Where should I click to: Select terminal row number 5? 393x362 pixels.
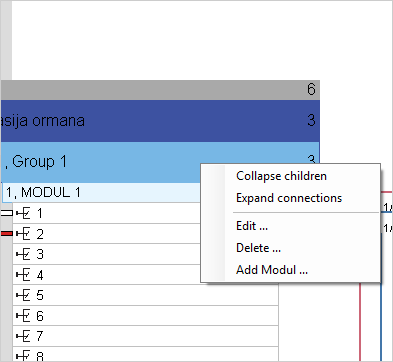click(x=145, y=295)
